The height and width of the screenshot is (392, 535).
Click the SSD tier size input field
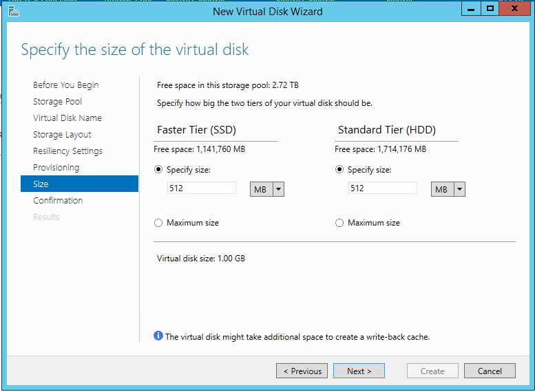(x=201, y=188)
